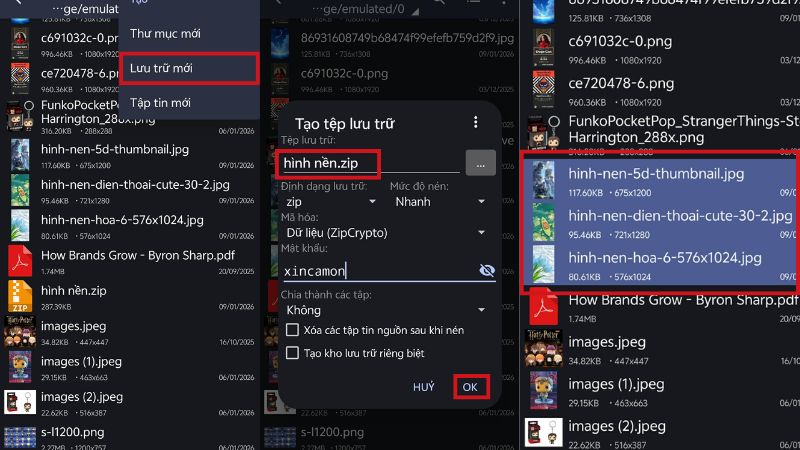
Task: Select the PDF icon of How Brands Grow, right panel
Action: (x=543, y=307)
